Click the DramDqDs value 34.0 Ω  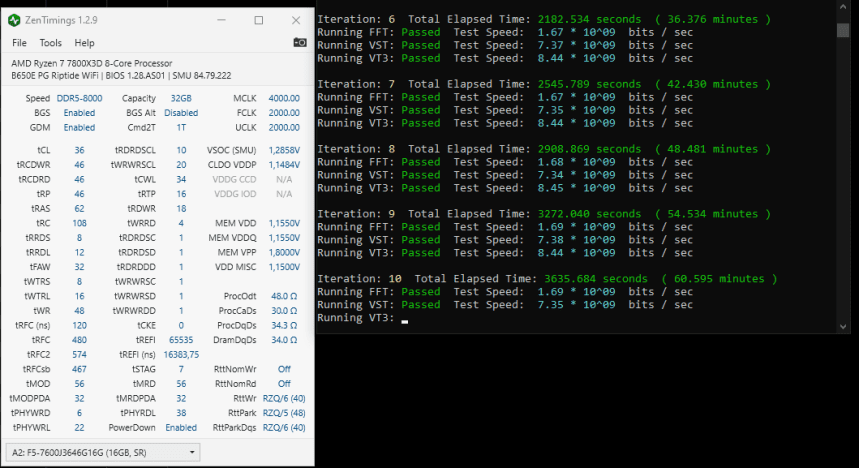point(284,340)
